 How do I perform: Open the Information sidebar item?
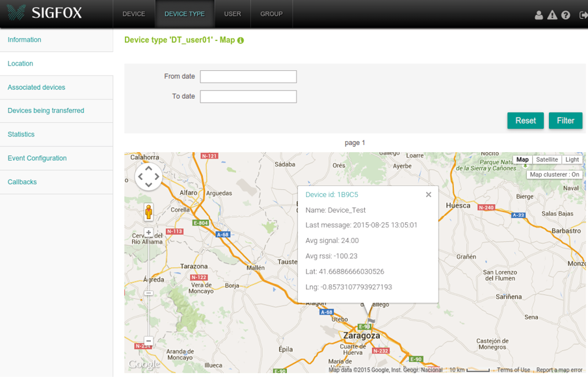[x=56, y=40]
